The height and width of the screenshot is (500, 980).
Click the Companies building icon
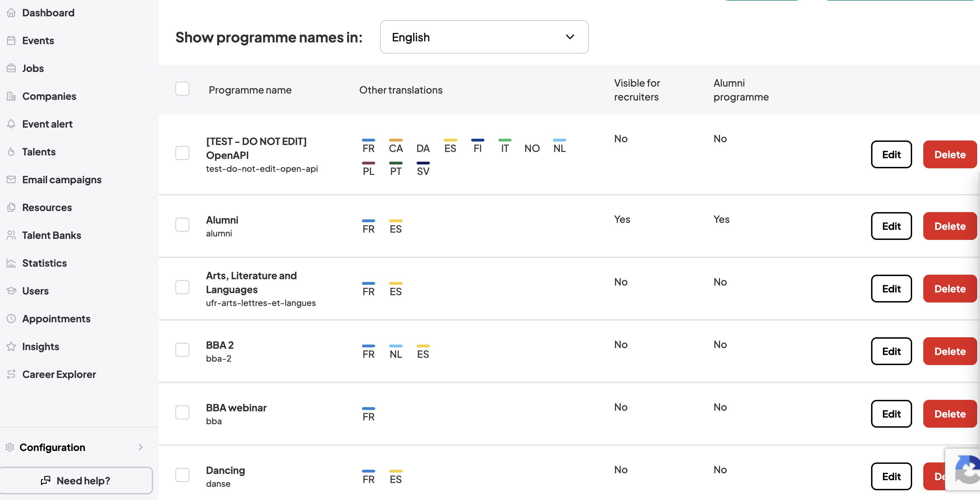tap(11, 96)
